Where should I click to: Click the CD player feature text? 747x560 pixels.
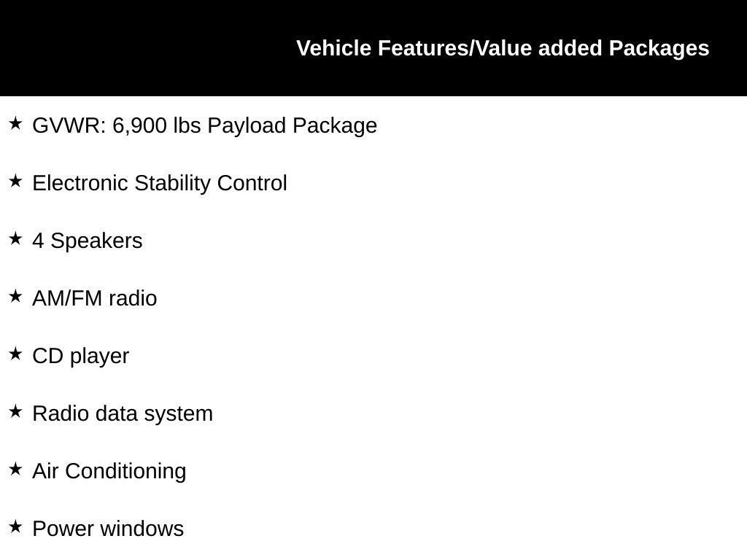[x=81, y=356]
